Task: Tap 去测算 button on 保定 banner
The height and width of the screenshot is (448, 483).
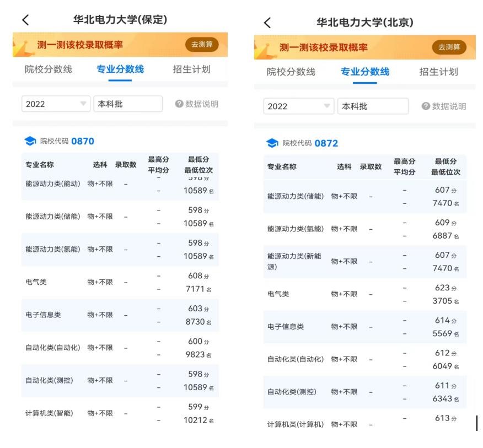Action: 202,45
